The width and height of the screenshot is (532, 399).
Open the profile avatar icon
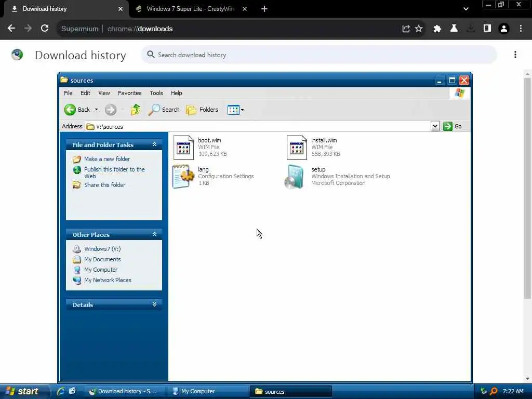504,29
